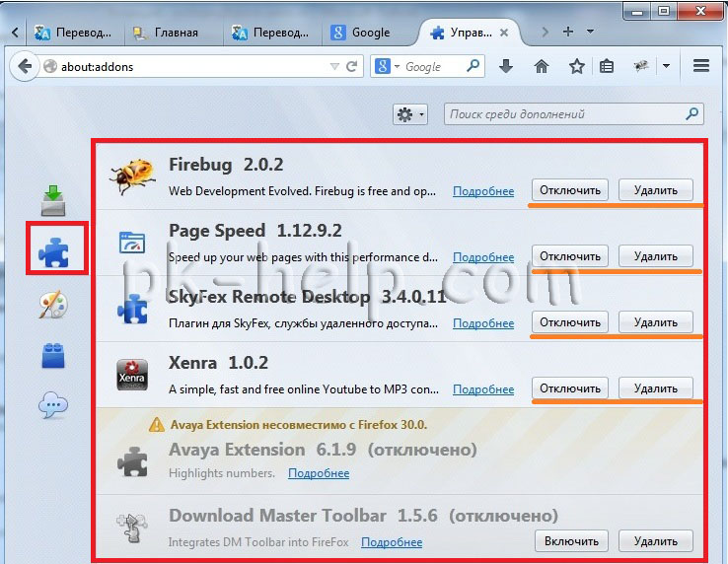Open the Appearance themes sidebar category

click(53, 304)
